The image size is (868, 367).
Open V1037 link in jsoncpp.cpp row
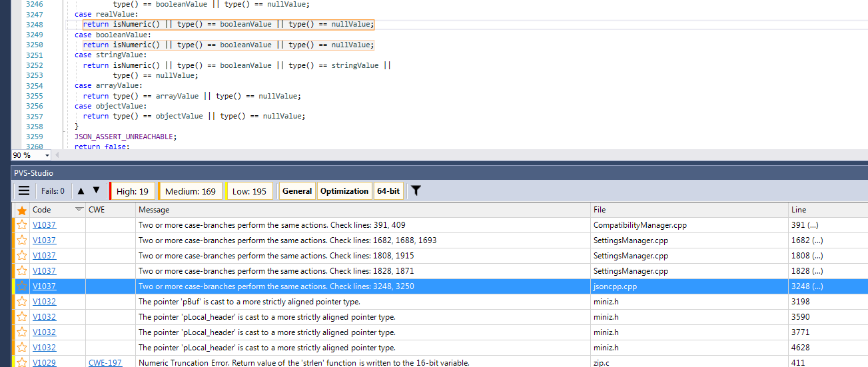[44, 286]
